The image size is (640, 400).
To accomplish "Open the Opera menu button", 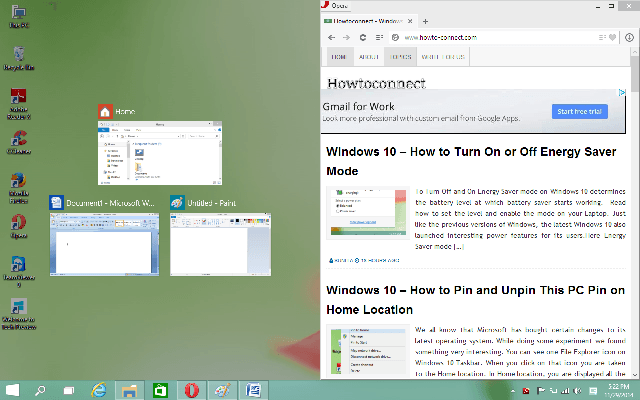I will (x=336, y=5).
